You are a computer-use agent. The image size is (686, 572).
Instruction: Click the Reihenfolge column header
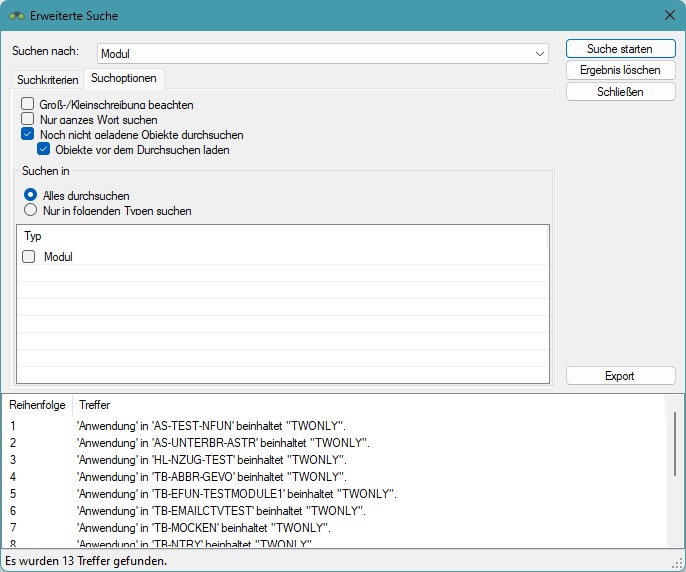[36, 405]
